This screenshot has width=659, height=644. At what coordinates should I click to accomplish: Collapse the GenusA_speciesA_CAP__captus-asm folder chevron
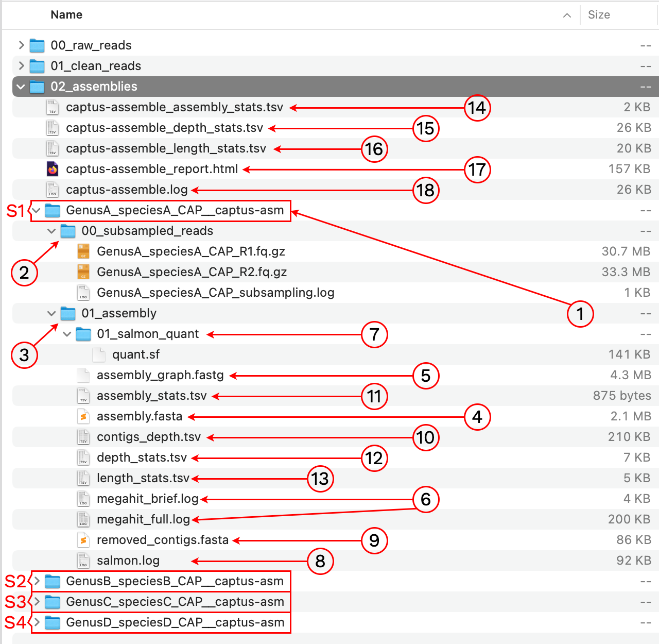point(37,210)
